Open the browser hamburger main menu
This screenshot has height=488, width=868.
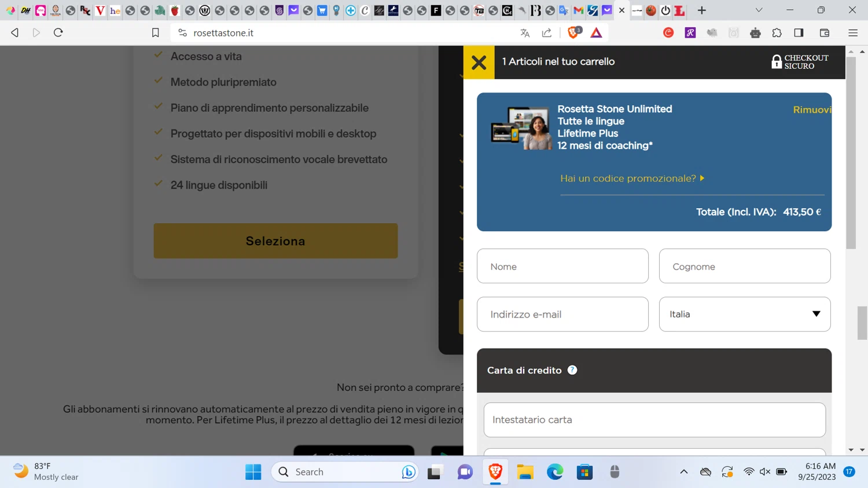pos(853,33)
